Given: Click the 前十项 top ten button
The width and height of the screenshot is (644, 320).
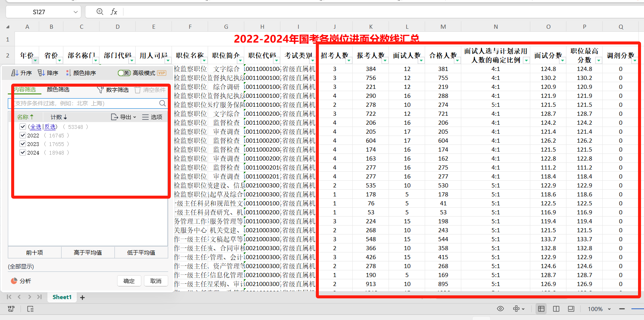Looking at the screenshot, I should 35,253.
